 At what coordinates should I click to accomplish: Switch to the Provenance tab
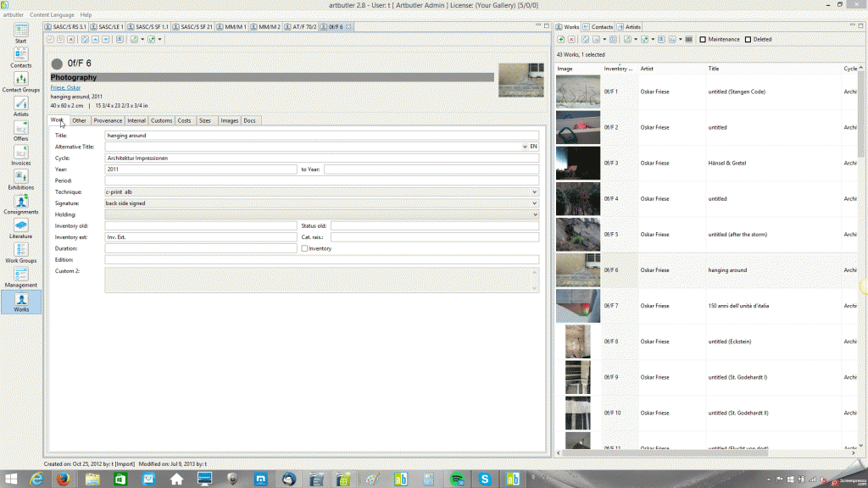pos(108,120)
